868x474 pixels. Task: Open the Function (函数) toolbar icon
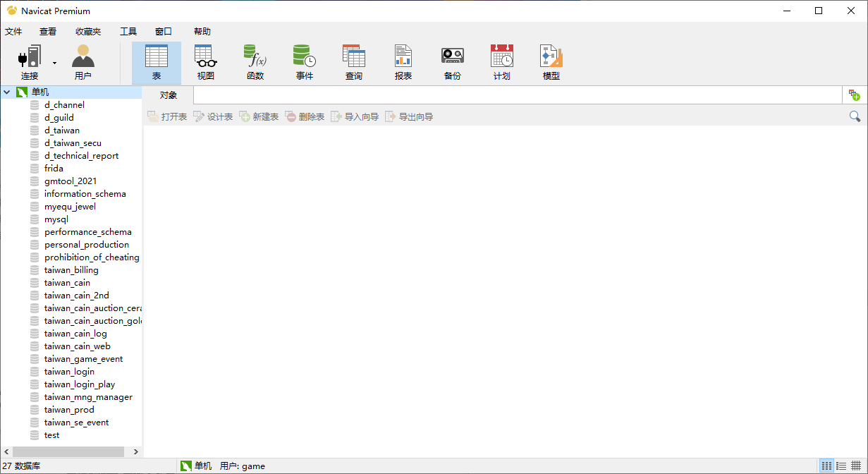[x=255, y=62]
